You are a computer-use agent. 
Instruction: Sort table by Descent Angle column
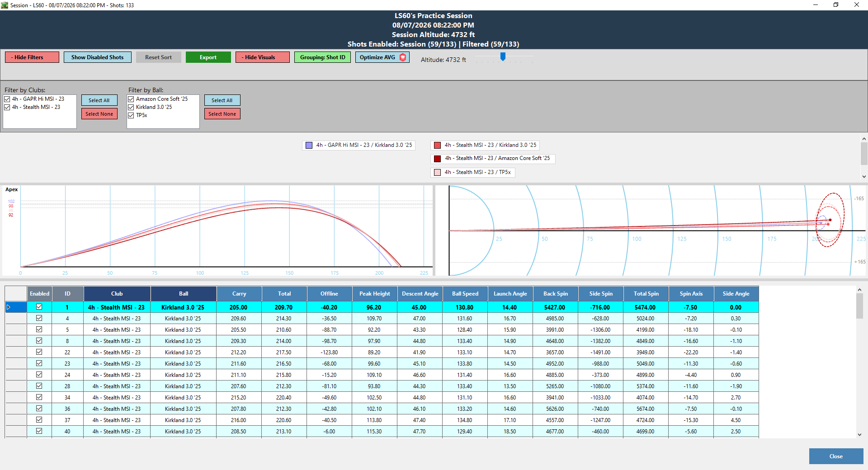(x=420, y=294)
